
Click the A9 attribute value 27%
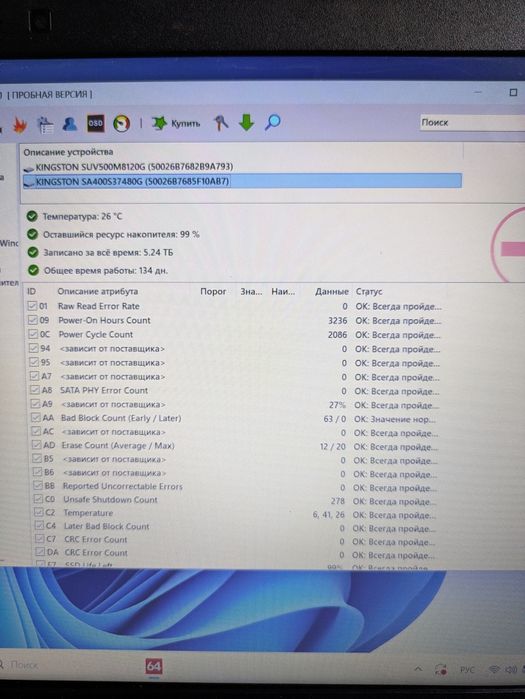(x=337, y=405)
